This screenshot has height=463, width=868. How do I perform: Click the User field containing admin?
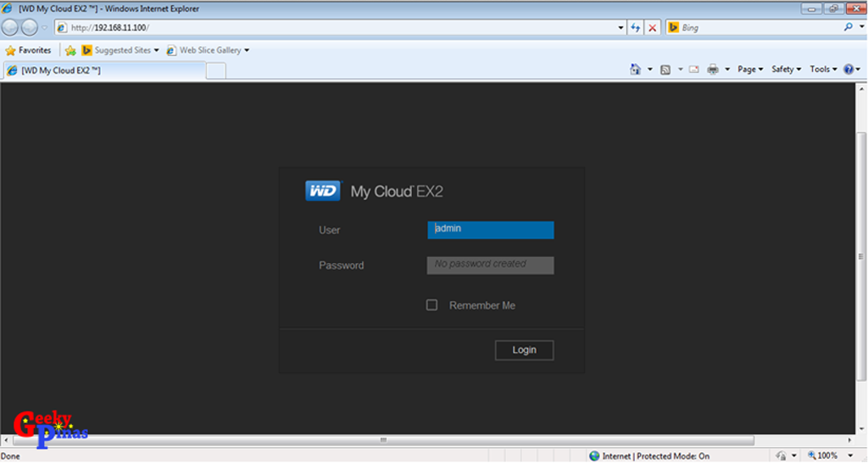[491, 230]
